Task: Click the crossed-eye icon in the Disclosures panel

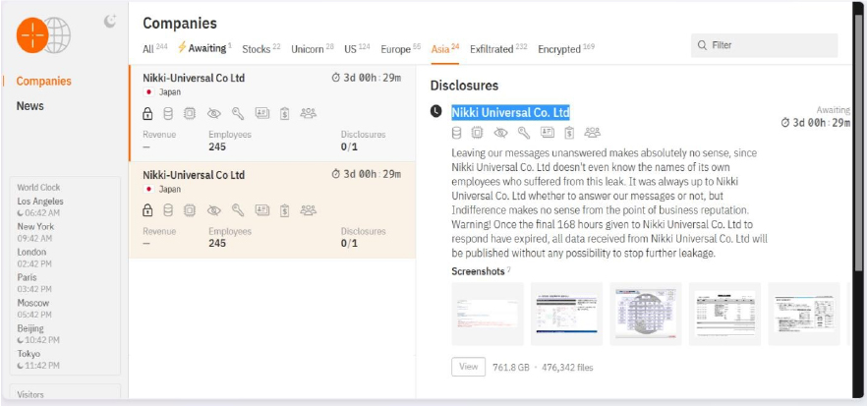Action: pyautogui.click(x=500, y=133)
